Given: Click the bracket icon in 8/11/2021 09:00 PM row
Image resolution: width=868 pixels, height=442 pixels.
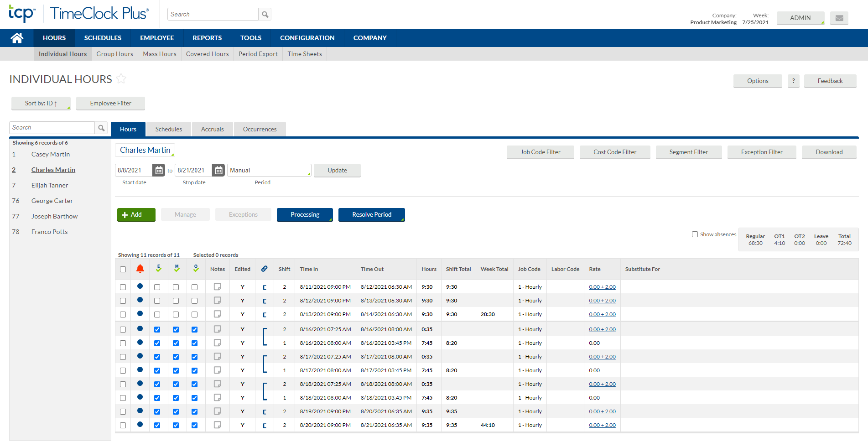Looking at the screenshot, I should (265, 287).
